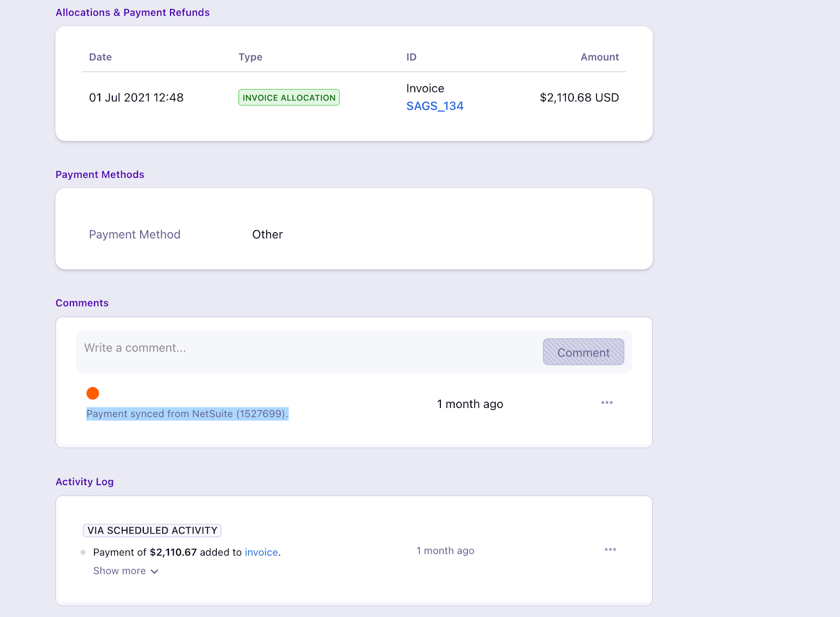The image size is (840, 617).
Task: Click the Allocations & Payment Refunds heading
Action: [133, 13]
